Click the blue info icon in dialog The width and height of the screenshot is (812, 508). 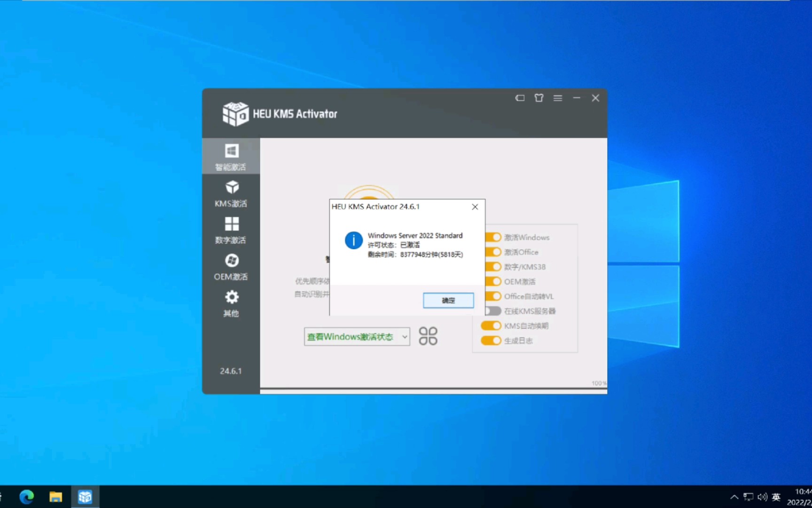pos(353,240)
